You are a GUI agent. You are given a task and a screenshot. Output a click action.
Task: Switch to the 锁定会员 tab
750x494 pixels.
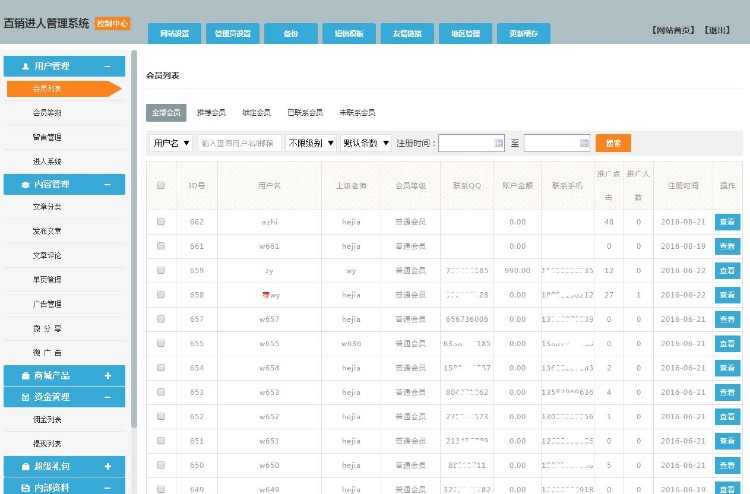(257, 113)
